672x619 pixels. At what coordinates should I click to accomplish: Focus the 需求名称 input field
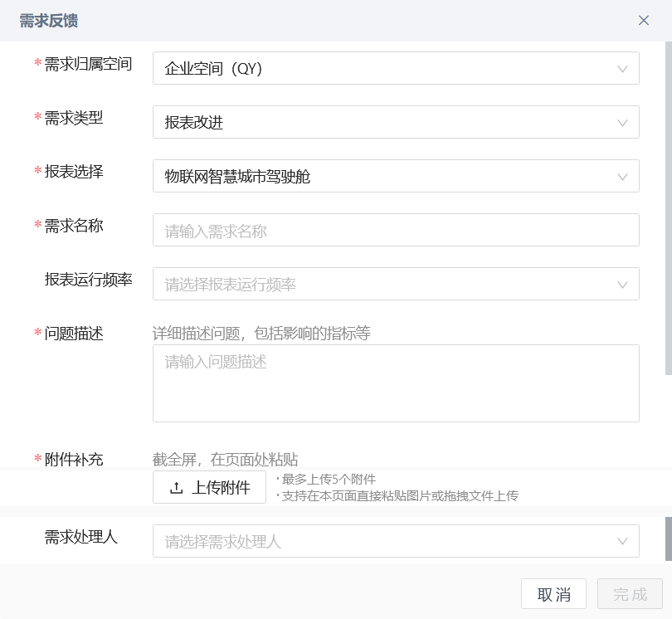(396, 231)
